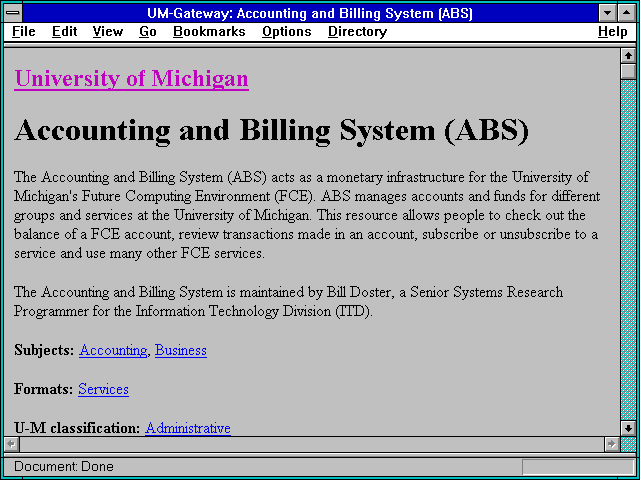Open the Services format link
This screenshot has height=480, width=640.
click(x=103, y=389)
